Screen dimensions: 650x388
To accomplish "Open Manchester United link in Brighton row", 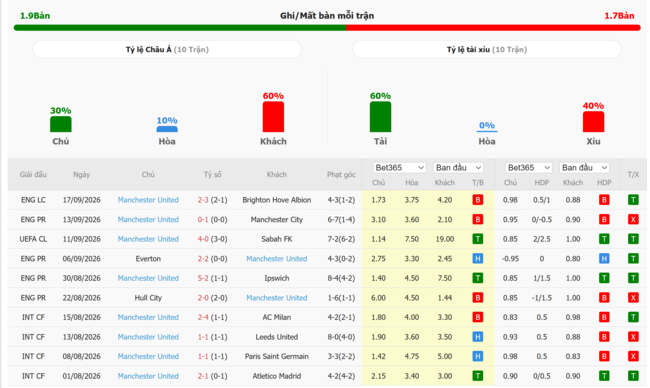I will pyautogui.click(x=148, y=200).
